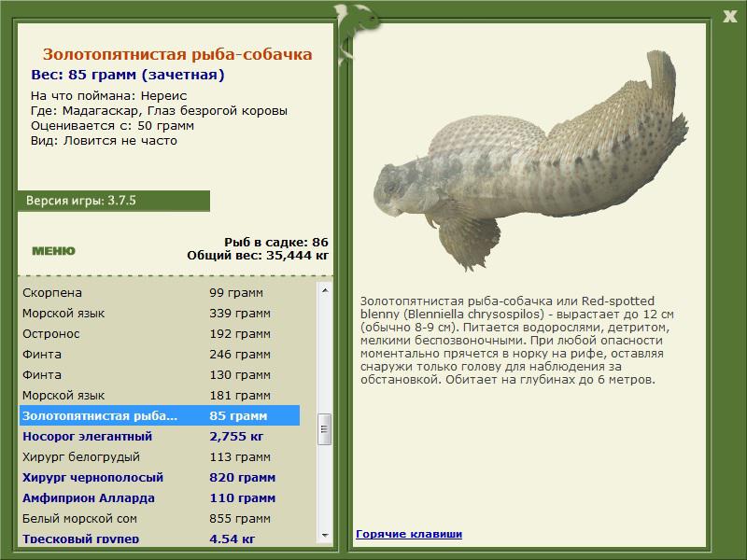This screenshot has width=747, height=560.
Task: Select the Амфиприон Алларда 110 грамм row
Action: [x=160, y=497]
